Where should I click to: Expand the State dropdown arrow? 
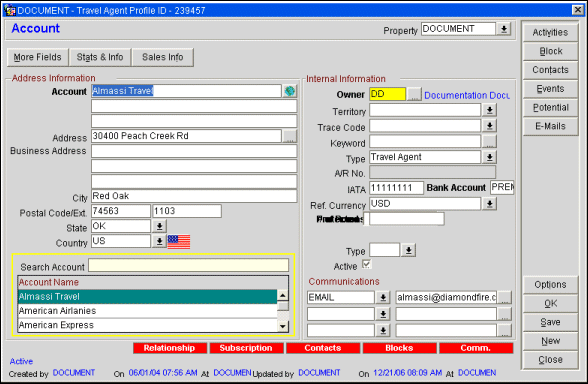159,226
